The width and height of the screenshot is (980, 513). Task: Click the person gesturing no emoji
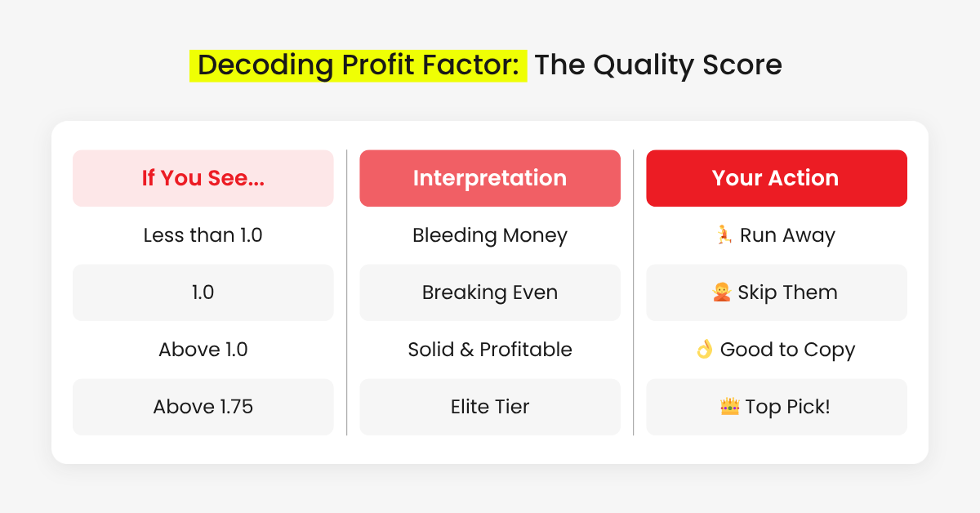click(x=720, y=292)
